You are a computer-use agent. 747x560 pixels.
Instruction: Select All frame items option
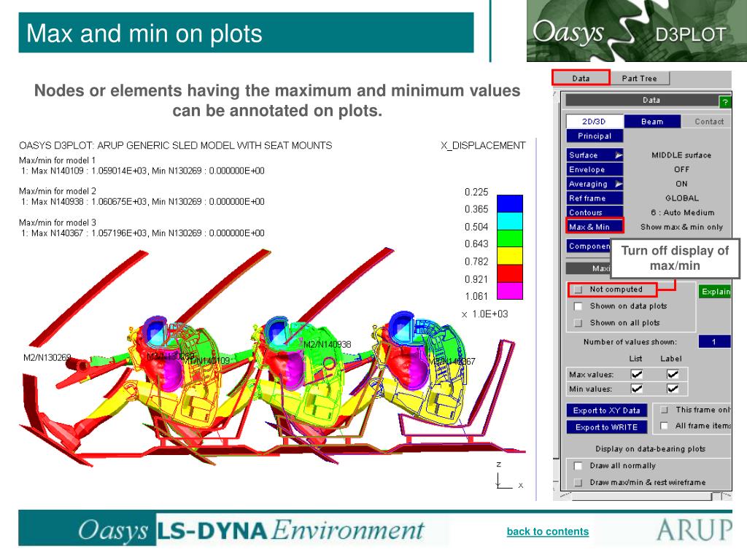pyautogui.click(x=664, y=426)
